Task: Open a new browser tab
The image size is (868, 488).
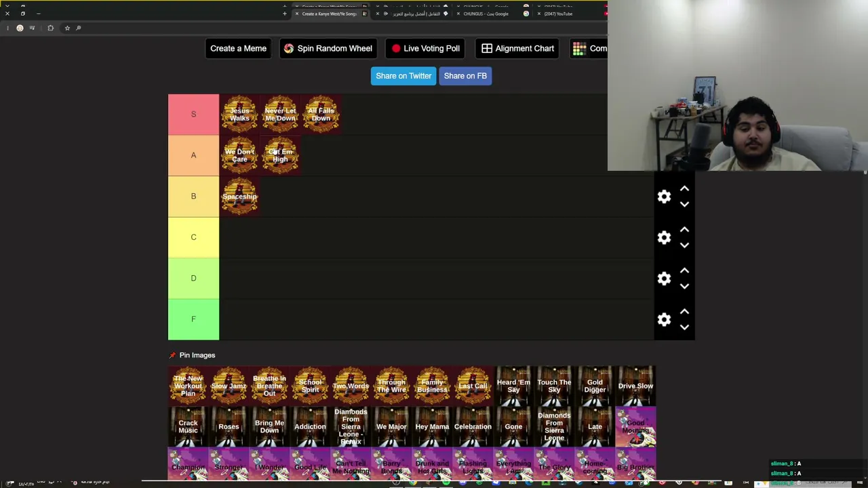Action: (284, 14)
